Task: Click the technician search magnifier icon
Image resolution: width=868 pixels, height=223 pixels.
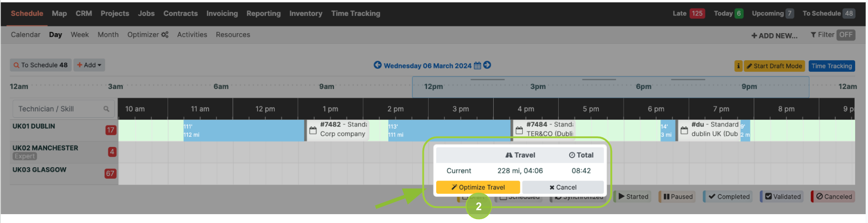Action: (x=106, y=109)
